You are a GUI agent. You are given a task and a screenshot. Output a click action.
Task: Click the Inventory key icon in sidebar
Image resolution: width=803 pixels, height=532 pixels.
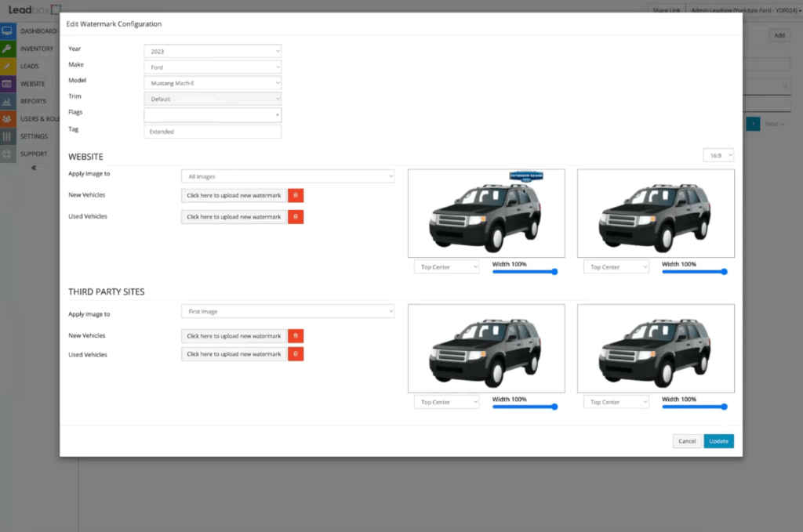(x=7, y=49)
